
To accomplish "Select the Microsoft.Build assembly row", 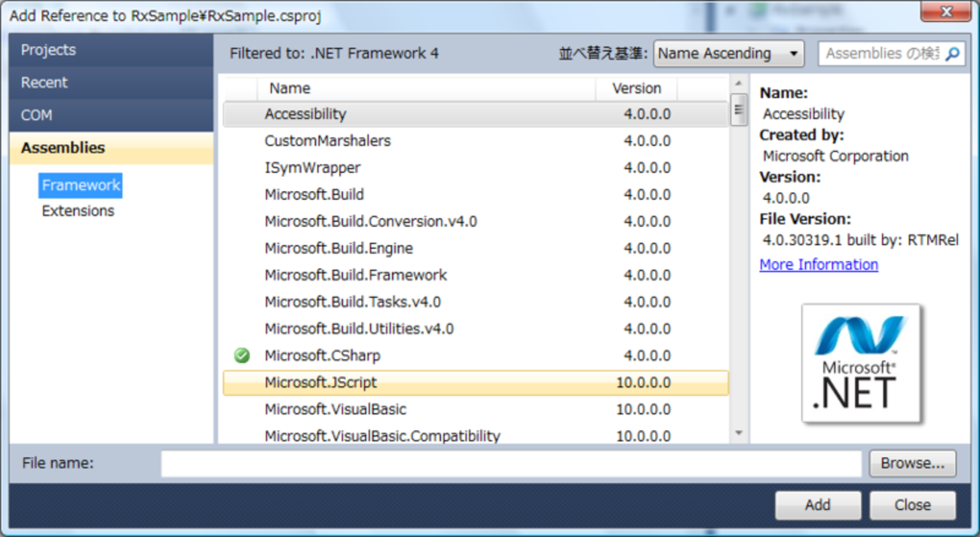I will click(x=476, y=195).
